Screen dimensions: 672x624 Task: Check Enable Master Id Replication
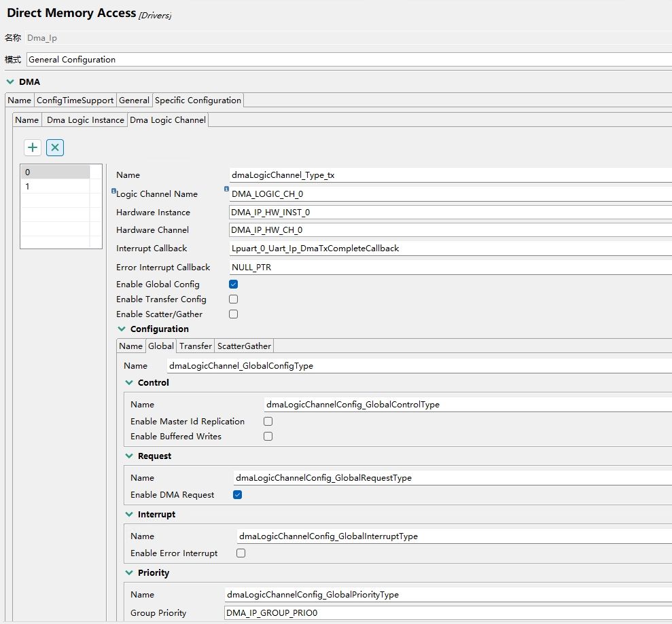click(268, 422)
